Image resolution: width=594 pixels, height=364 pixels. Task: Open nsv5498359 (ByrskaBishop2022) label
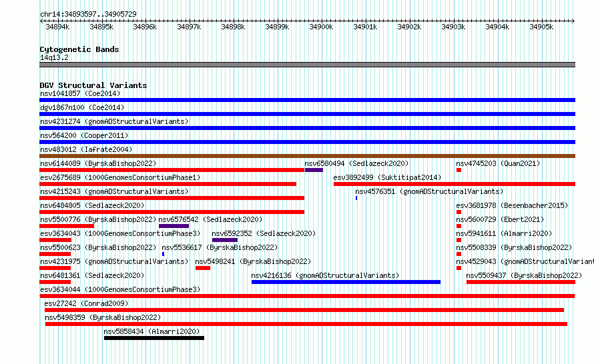[x=103, y=317]
